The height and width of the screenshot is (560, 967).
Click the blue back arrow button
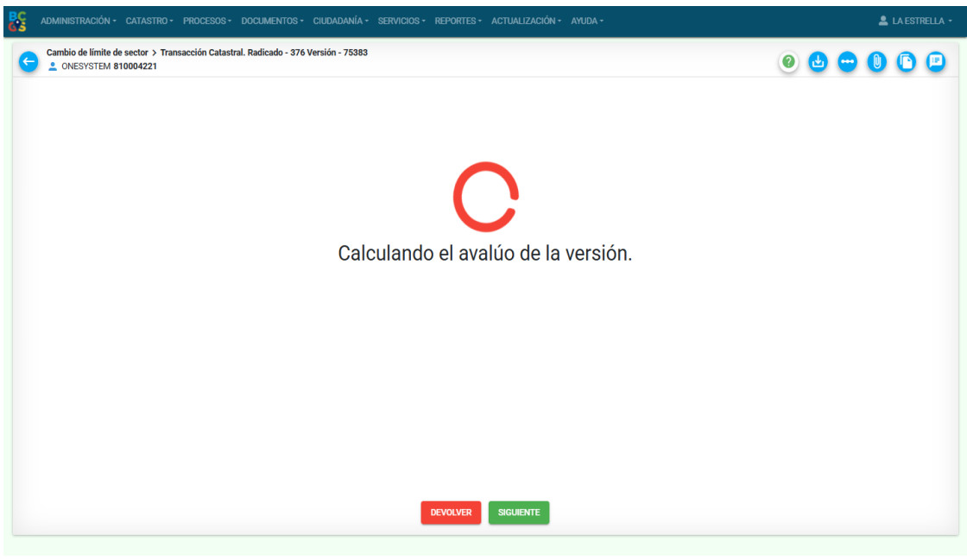tap(28, 61)
